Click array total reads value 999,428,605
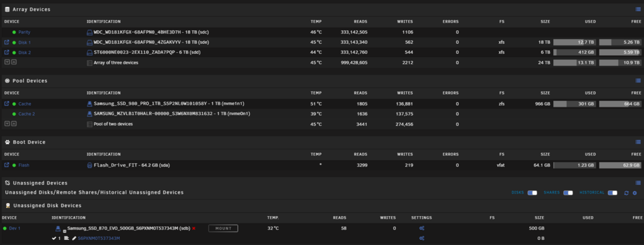The image size is (644, 245). (354, 63)
